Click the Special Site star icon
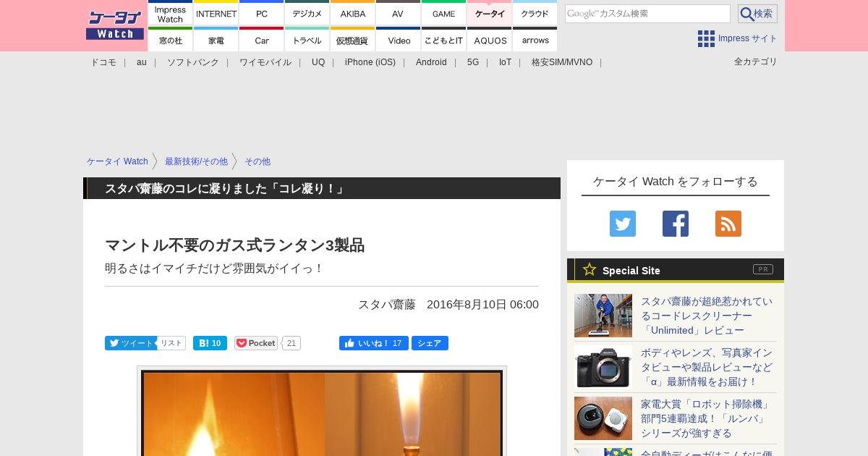This screenshot has width=868, height=456. [590, 269]
